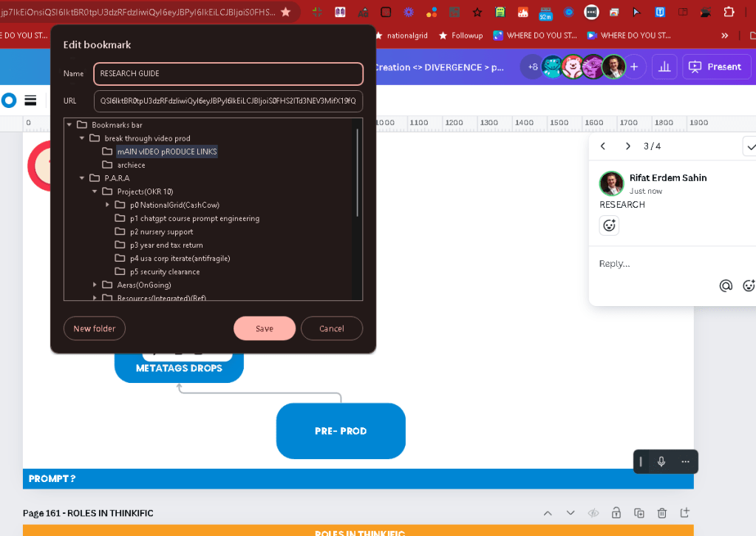Open first WHERE DO YOU ST... bookmark after Followup
Screen dimensions: 756x536
pyautogui.click(x=535, y=35)
